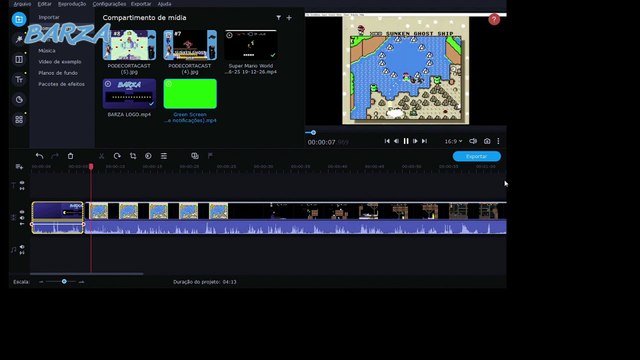Open the 16:9 aspect ratio dropdown

click(x=453, y=141)
